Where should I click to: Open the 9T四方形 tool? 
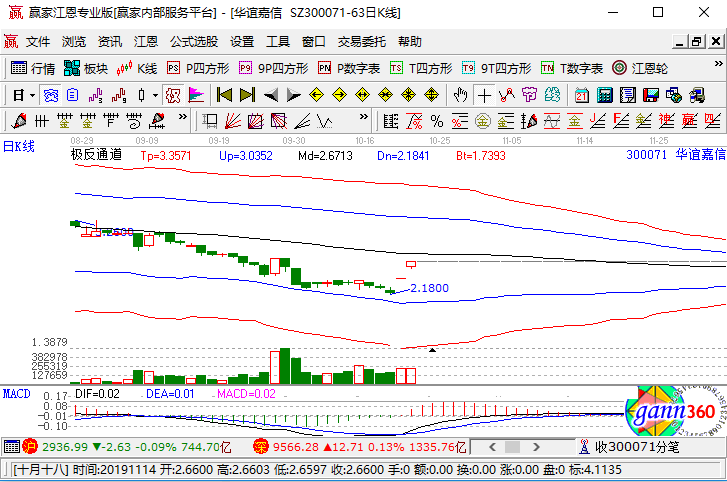click(497, 68)
